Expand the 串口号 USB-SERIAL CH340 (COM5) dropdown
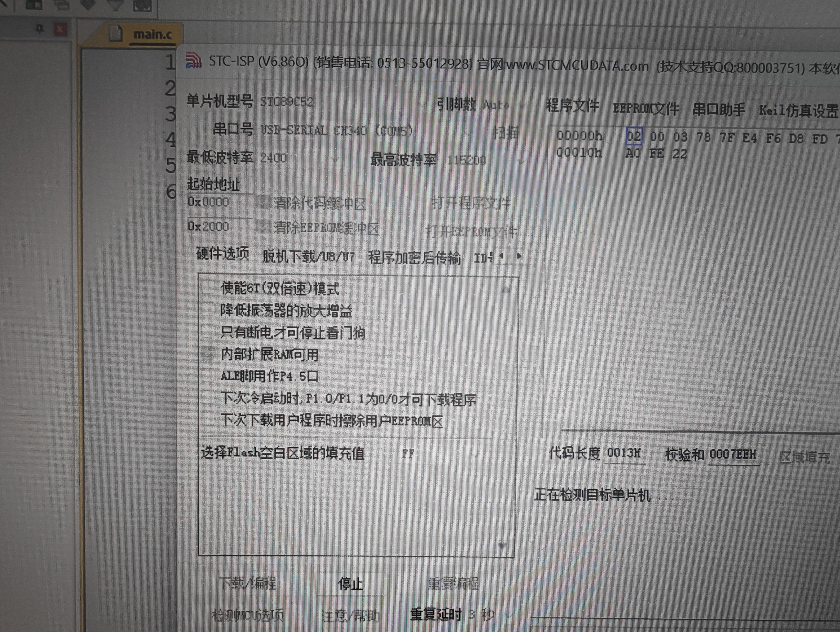 tap(367, 131)
